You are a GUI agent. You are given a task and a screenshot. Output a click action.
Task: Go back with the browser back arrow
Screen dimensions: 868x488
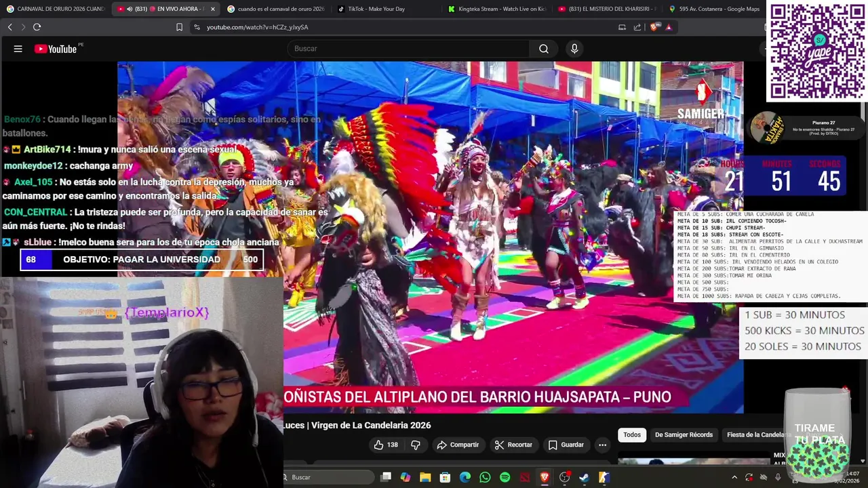tap(9, 27)
